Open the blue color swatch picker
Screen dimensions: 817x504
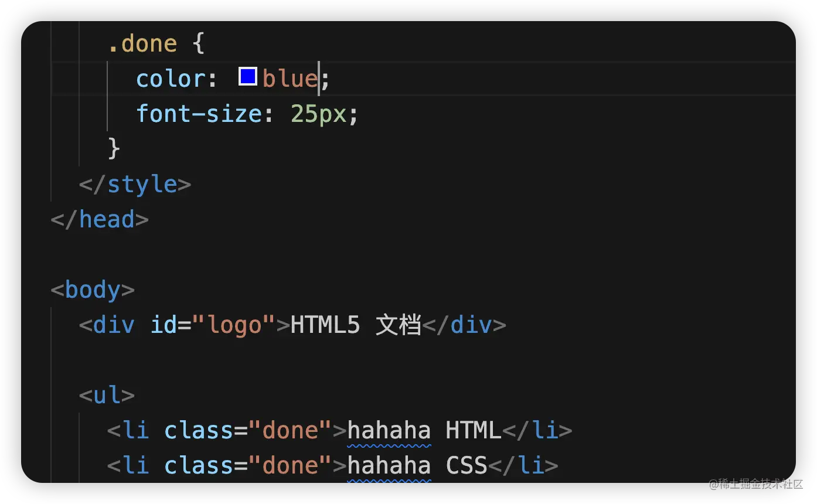[248, 77]
